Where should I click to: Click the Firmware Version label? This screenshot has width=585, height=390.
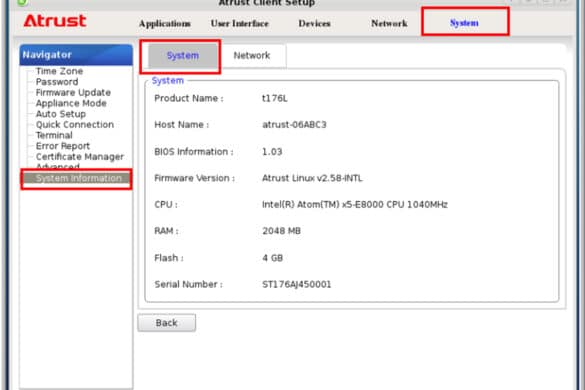(x=194, y=178)
